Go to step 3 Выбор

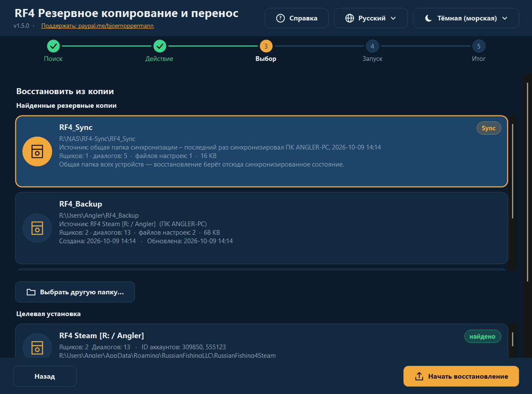266,46
